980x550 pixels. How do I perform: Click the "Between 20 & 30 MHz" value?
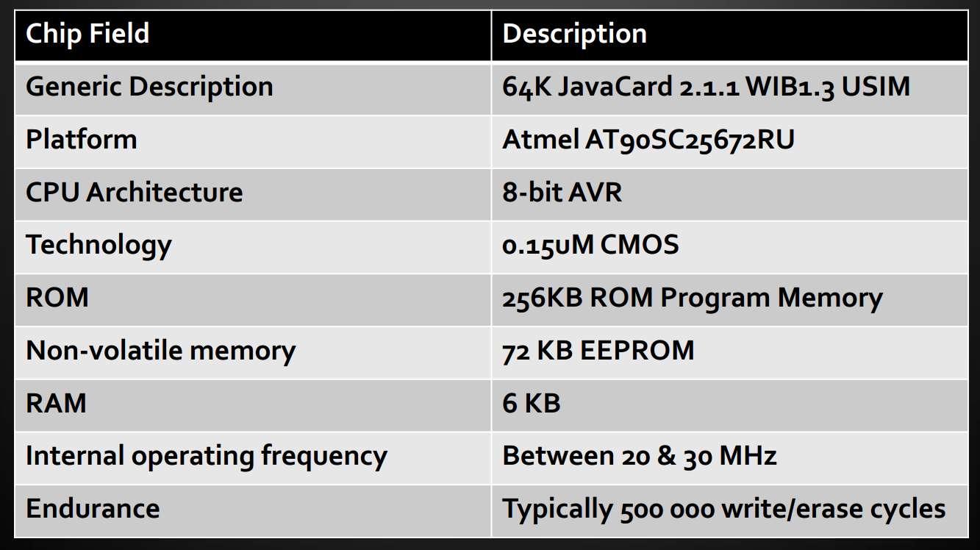(639, 457)
